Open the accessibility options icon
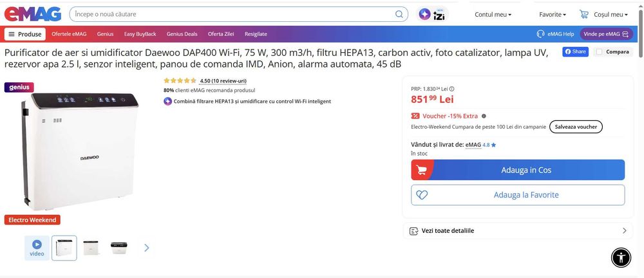The height and width of the screenshot is (278, 644). pos(621,257)
